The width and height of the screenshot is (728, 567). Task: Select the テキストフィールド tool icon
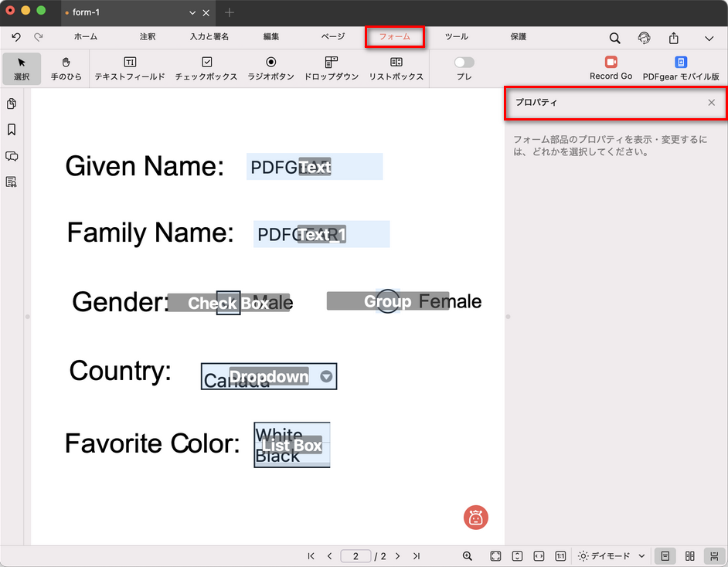click(x=130, y=63)
